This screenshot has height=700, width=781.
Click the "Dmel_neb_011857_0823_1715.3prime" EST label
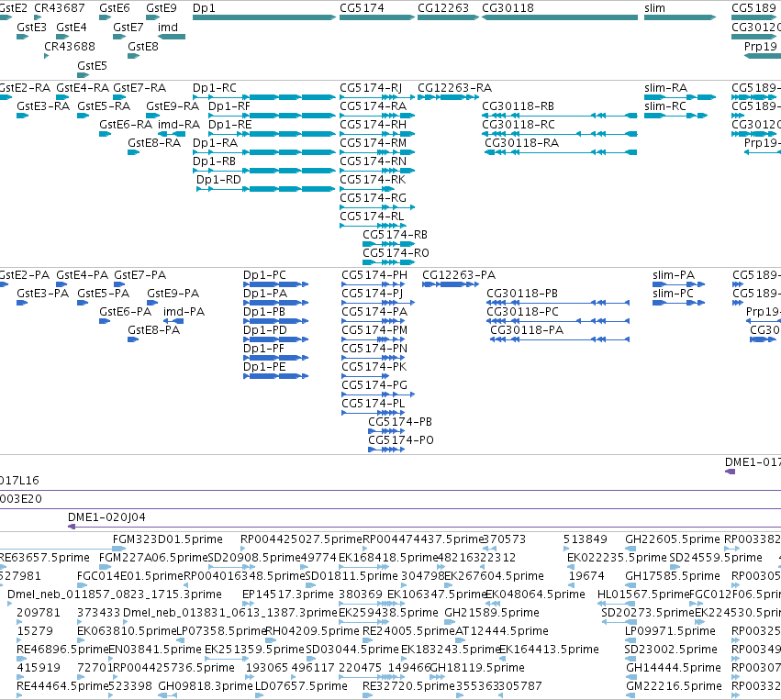point(115,594)
